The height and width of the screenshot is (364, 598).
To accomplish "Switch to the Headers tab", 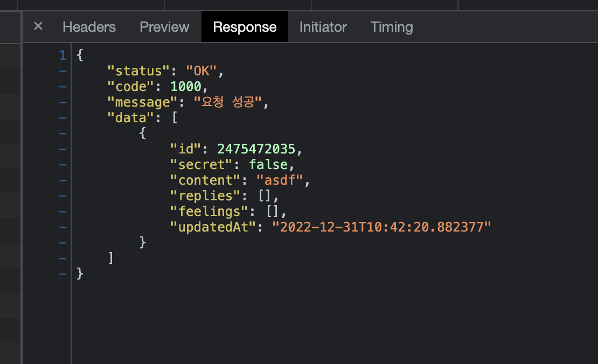I will (x=89, y=27).
